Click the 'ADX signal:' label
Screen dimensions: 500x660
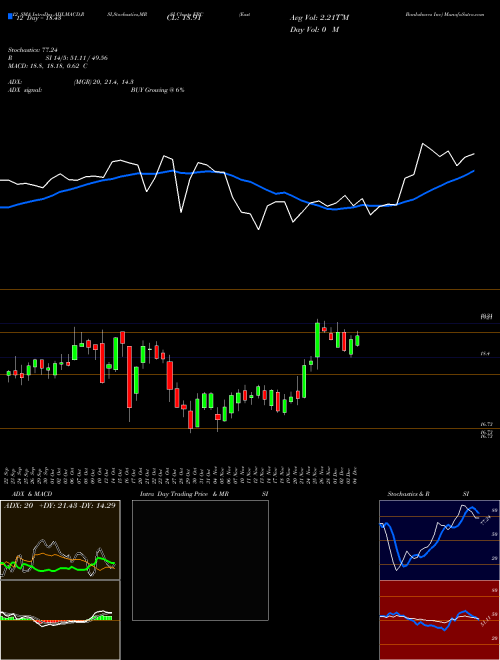point(24,90)
